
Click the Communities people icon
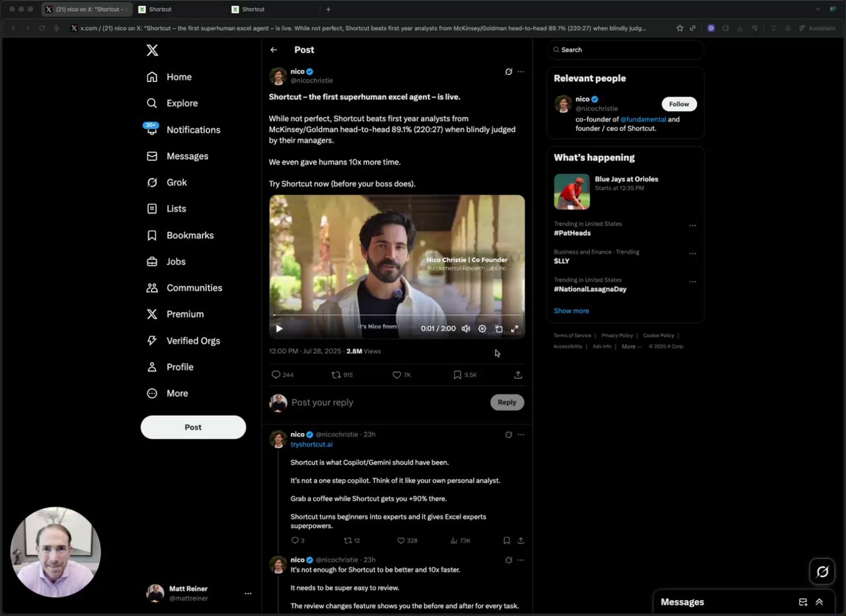[152, 288]
